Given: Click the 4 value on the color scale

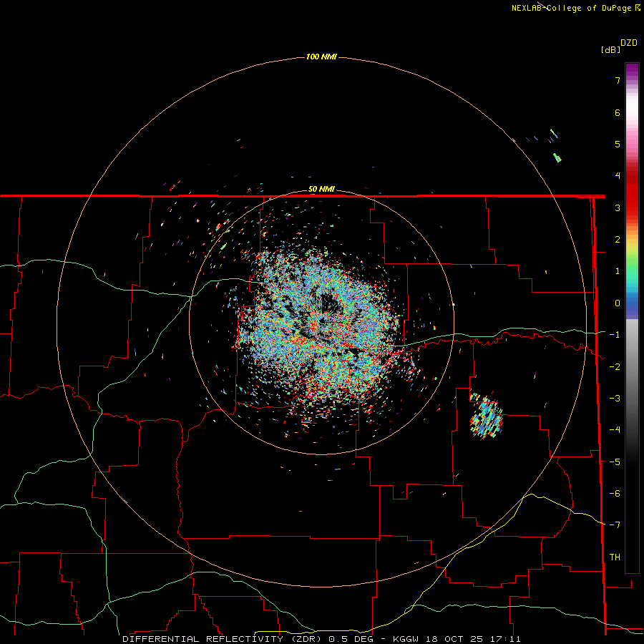Looking at the screenshot, I should click(618, 176).
